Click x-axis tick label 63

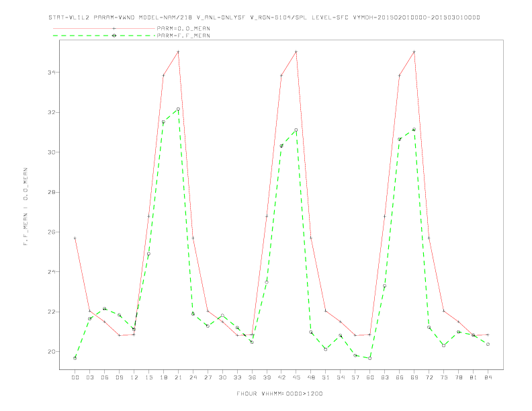385,377
